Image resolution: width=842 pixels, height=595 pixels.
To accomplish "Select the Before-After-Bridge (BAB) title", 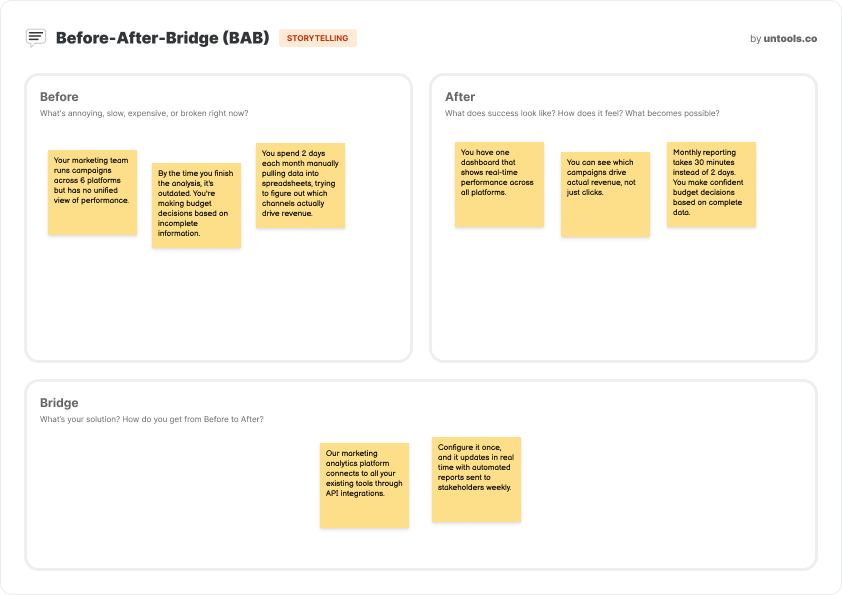I will tap(162, 38).
